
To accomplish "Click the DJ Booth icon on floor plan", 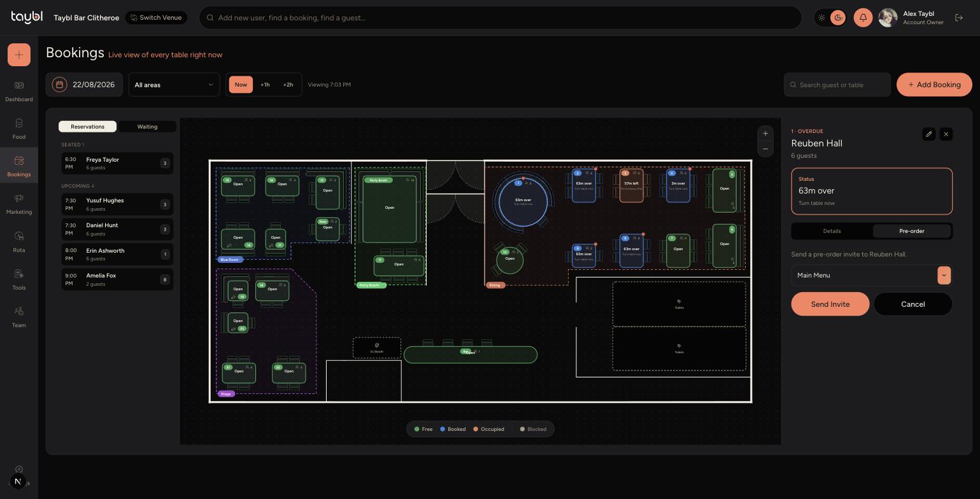I will tap(377, 345).
